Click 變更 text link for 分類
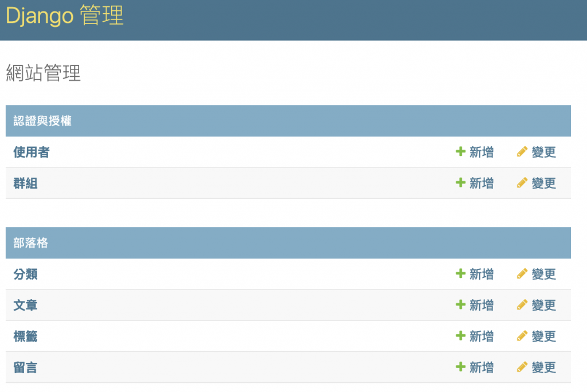The image size is (587, 392). (543, 274)
